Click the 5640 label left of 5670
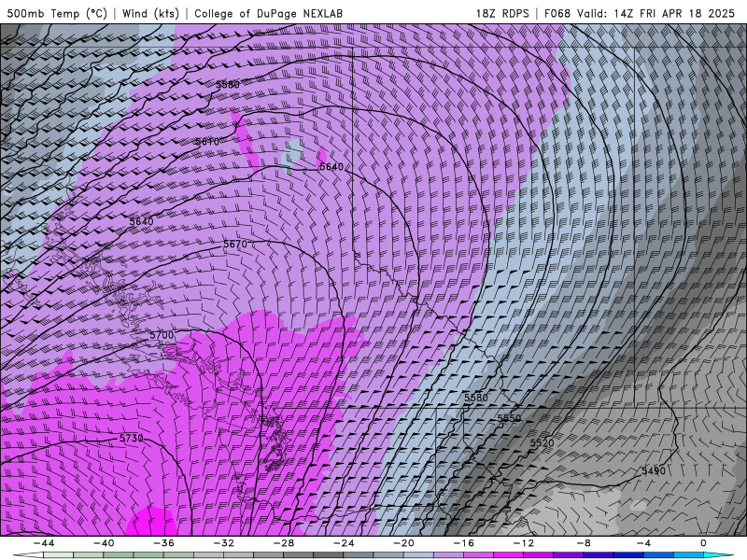The width and height of the screenshot is (747, 560). [142, 221]
